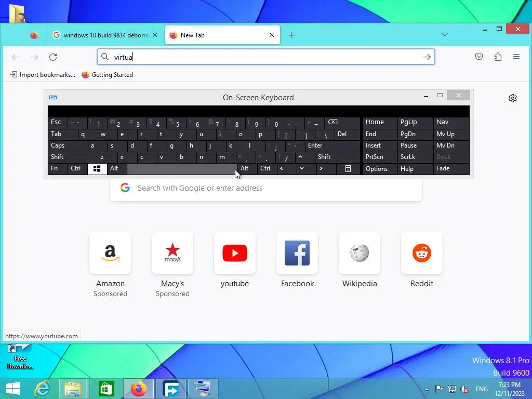Click the spacebar on On-Screen Keyboard

click(x=182, y=169)
